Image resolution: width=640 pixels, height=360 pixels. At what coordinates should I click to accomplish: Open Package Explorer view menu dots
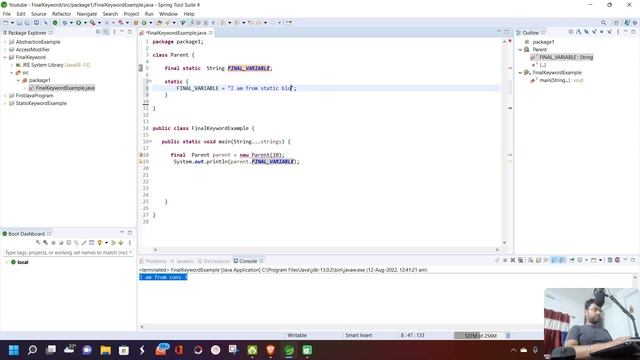coord(114,32)
